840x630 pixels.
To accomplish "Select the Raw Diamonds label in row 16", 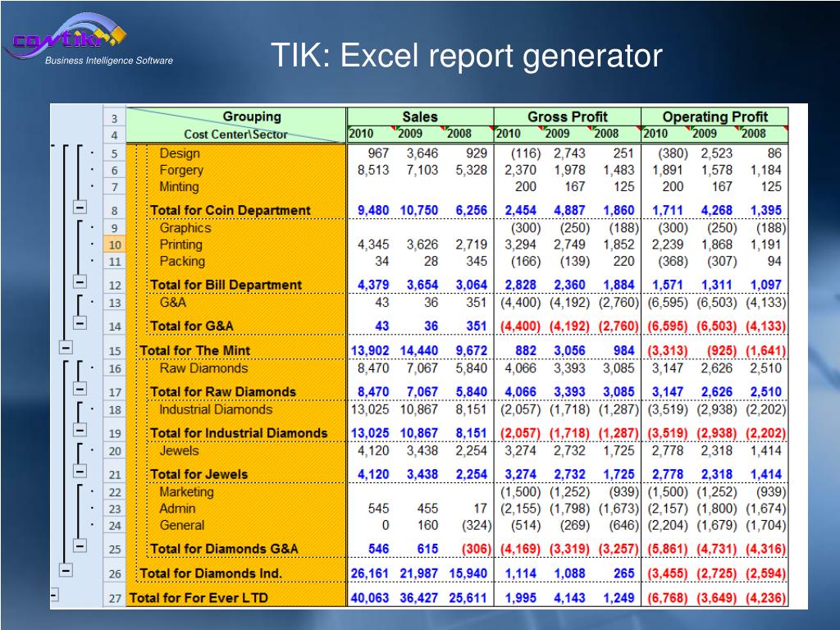I will (203, 368).
